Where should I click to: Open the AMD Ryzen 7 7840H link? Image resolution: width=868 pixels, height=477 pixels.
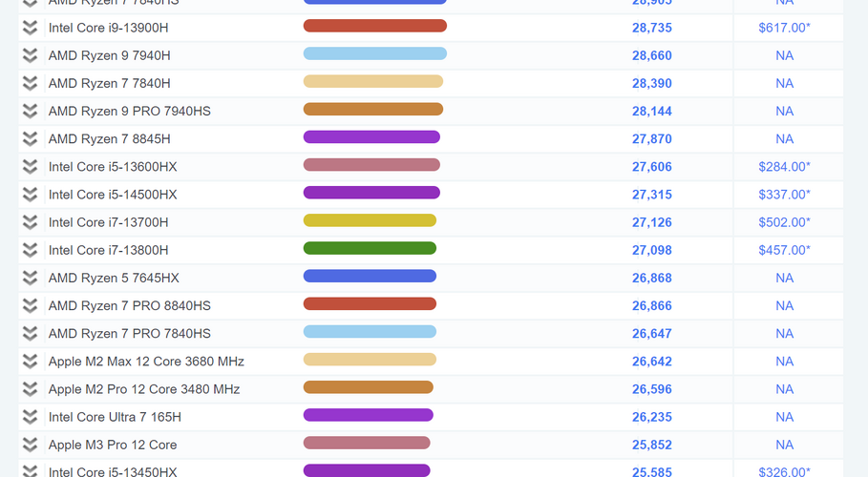click(x=110, y=84)
